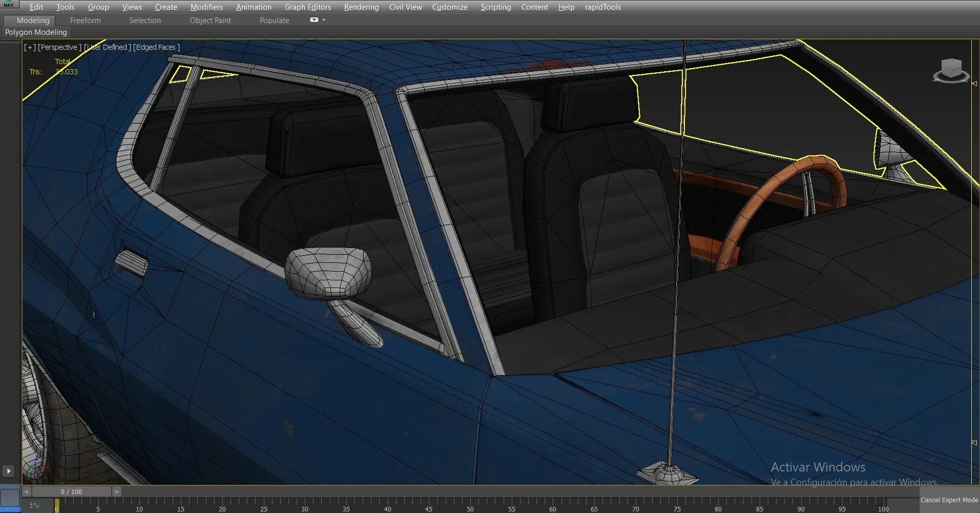Open the Create menu

[166, 7]
